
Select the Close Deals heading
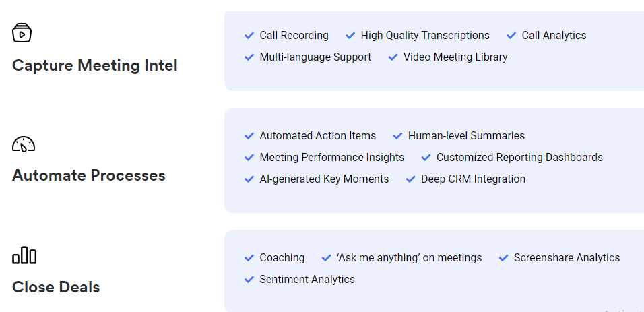56,287
